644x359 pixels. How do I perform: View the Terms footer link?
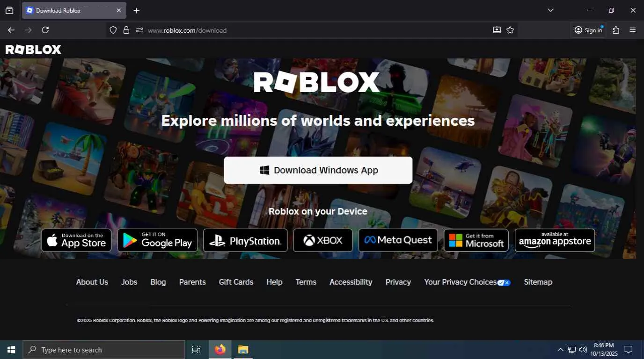coord(306,282)
